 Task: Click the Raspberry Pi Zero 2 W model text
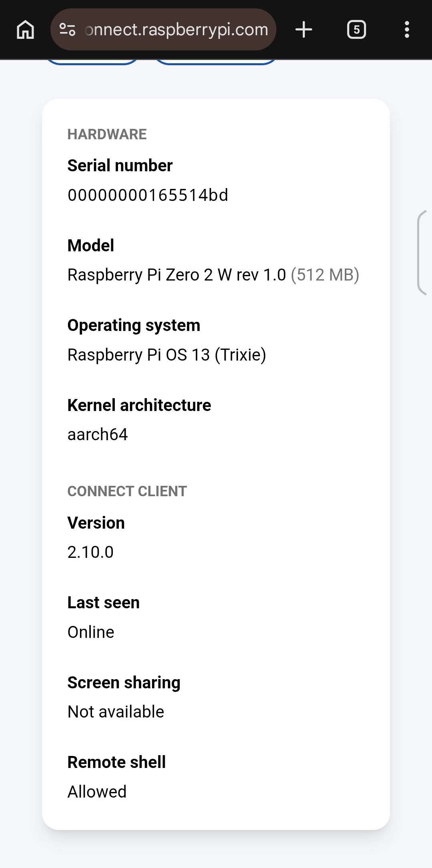176,275
